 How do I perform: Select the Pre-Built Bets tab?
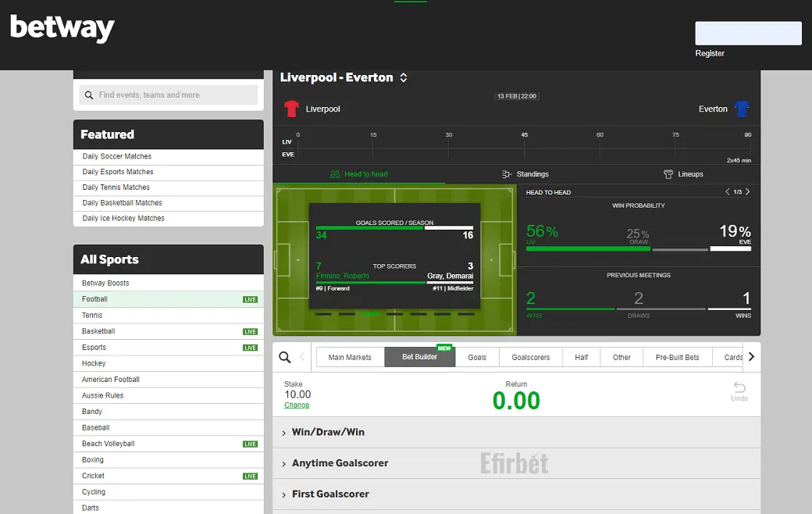coord(678,357)
